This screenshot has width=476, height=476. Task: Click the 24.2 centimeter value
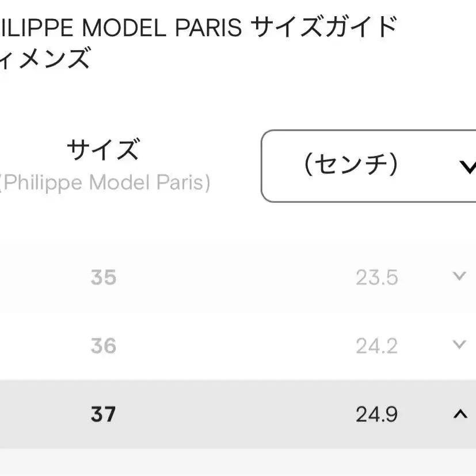pyautogui.click(x=377, y=346)
